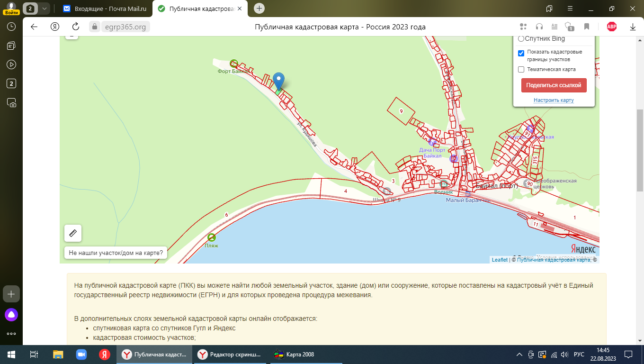The height and width of the screenshot is (364, 644).
Task: Click Не нашли участок/дом на карте button
Action: 116,253
